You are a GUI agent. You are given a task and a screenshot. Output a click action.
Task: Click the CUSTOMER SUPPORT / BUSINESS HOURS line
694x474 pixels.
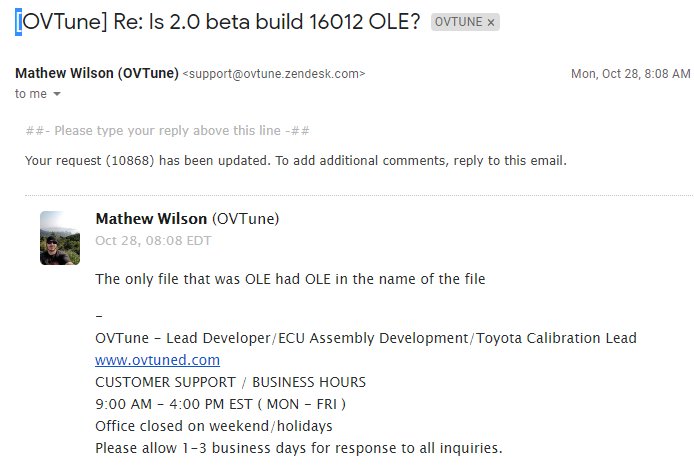point(231,382)
